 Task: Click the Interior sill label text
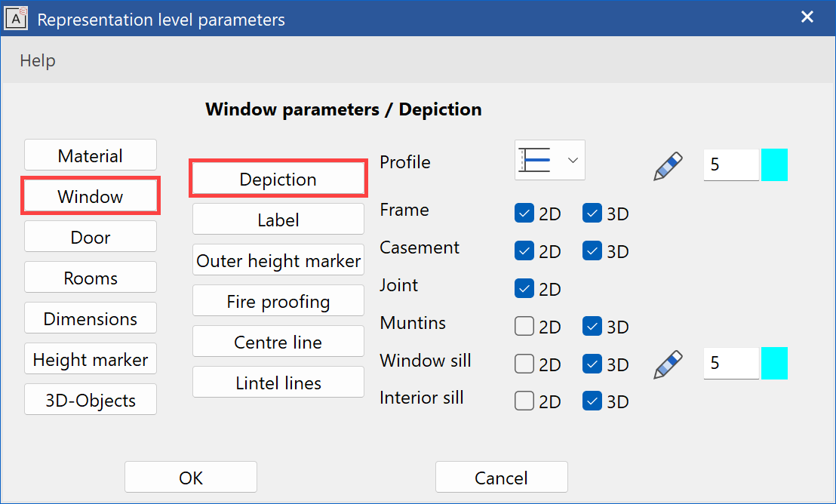click(422, 398)
